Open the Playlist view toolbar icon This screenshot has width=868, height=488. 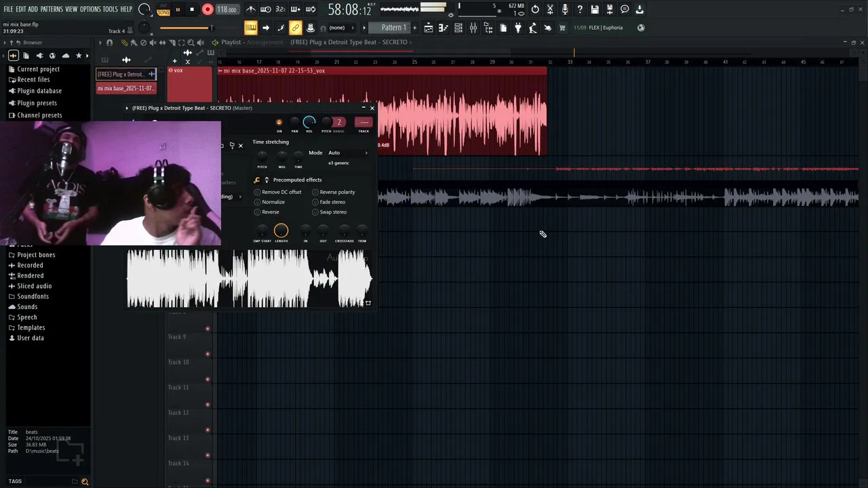(429, 28)
